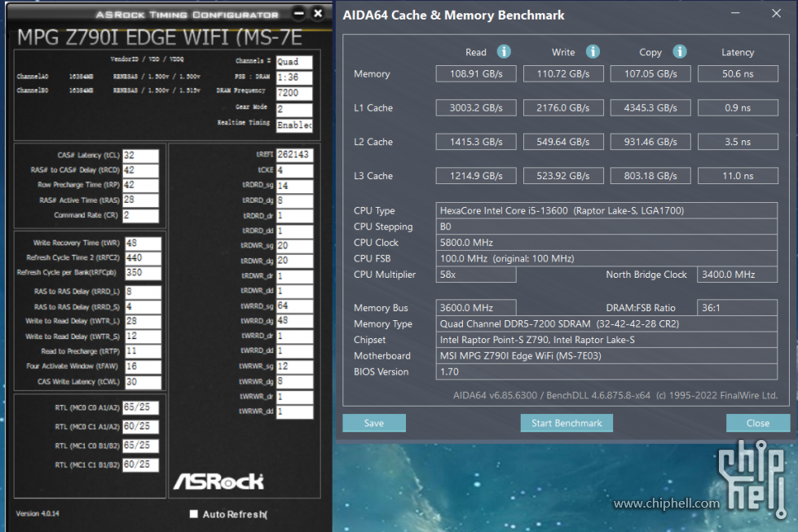The width and height of the screenshot is (798, 532).
Task: Click the DRAM:FSB Ratio value 36:1
Action: click(737, 308)
